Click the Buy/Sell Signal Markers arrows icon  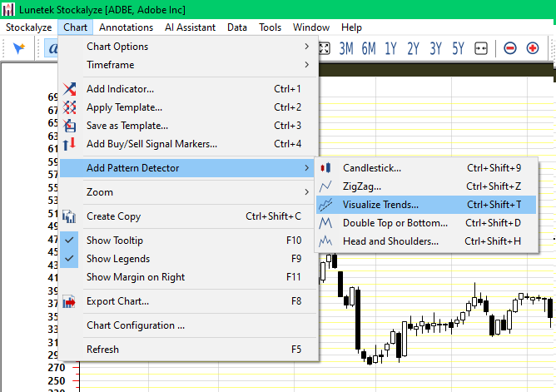69,144
